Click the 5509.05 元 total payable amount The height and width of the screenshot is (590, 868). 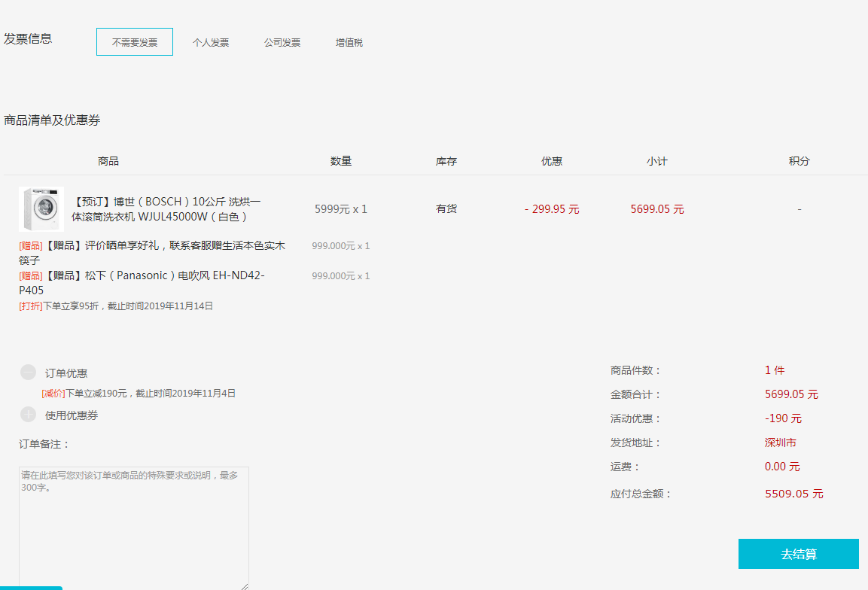pyautogui.click(x=793, y=494)
